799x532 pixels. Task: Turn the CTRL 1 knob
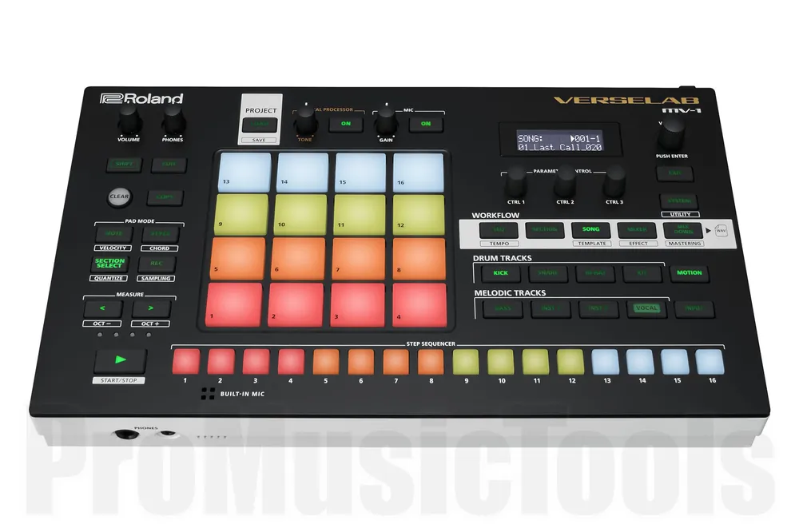515,182
